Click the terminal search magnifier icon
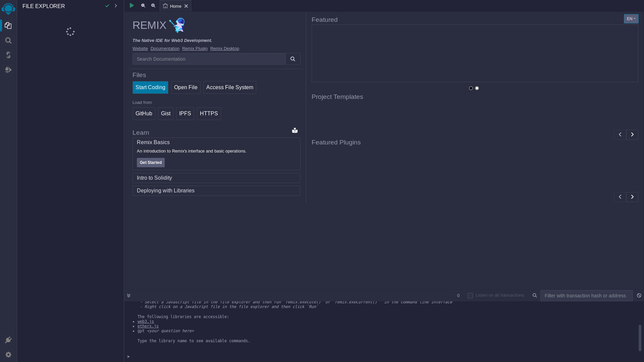Image resolution: width=644 pixels, height=362 pixels. [x=535, y=295]
